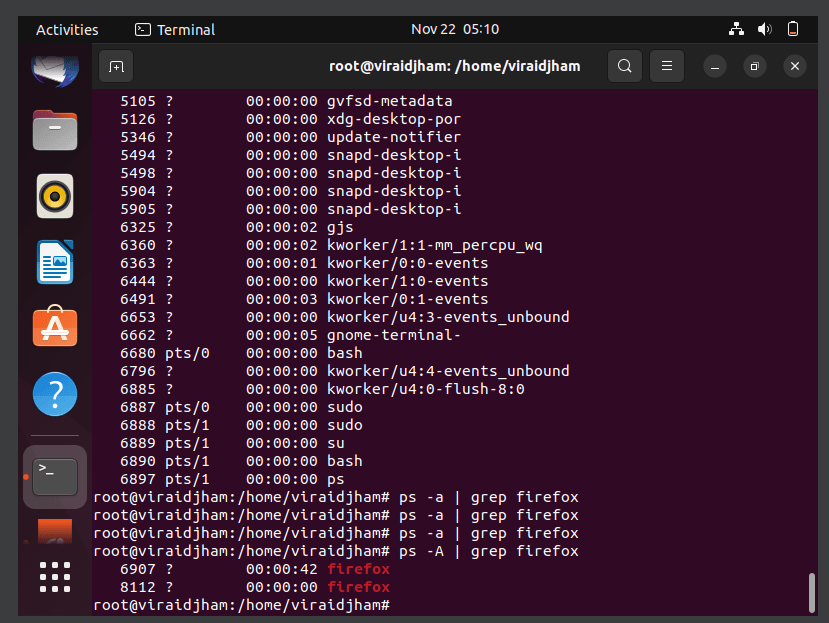Open Ubuntu Software store

pos(55,326)
